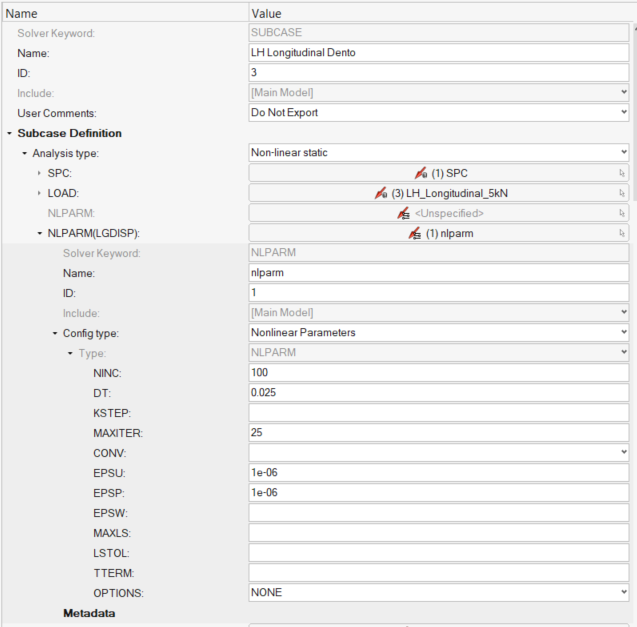The width and height of the screenshot is (637, 627).
Task: Open the subcase Include Main Model dropdown
Action: pos(624,92)
